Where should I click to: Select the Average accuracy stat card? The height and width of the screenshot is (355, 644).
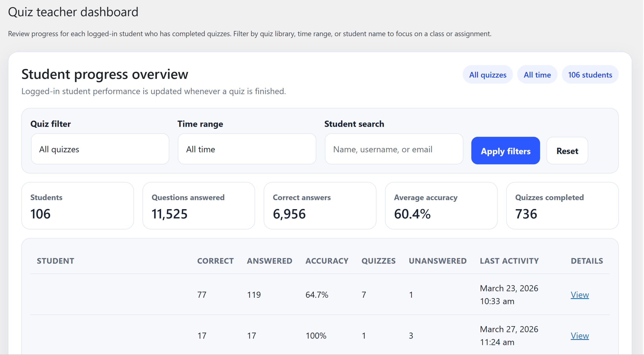(441, 206)
